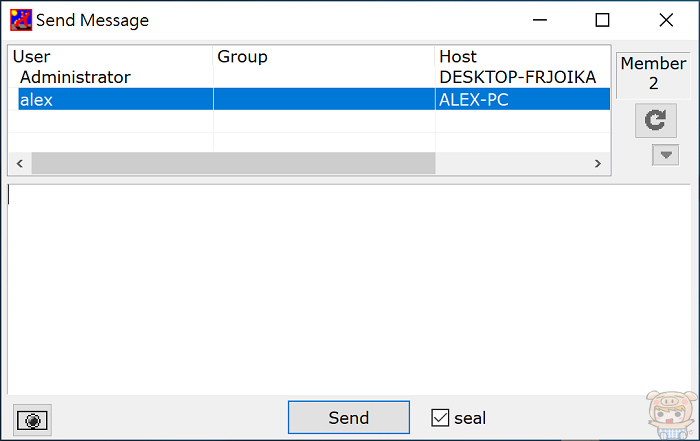Minimize the Send Message window
Screen dimensions: 700x441
tap(539, 20)
